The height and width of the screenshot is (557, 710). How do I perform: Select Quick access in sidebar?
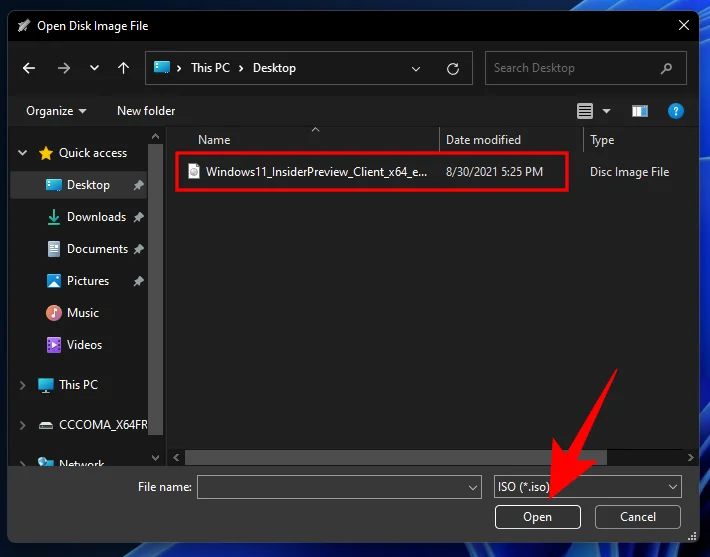(93, 153)
